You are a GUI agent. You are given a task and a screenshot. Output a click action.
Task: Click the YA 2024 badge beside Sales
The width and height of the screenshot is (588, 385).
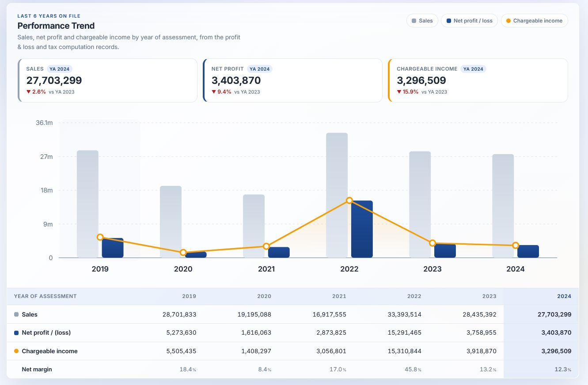(x=60, y=69)
